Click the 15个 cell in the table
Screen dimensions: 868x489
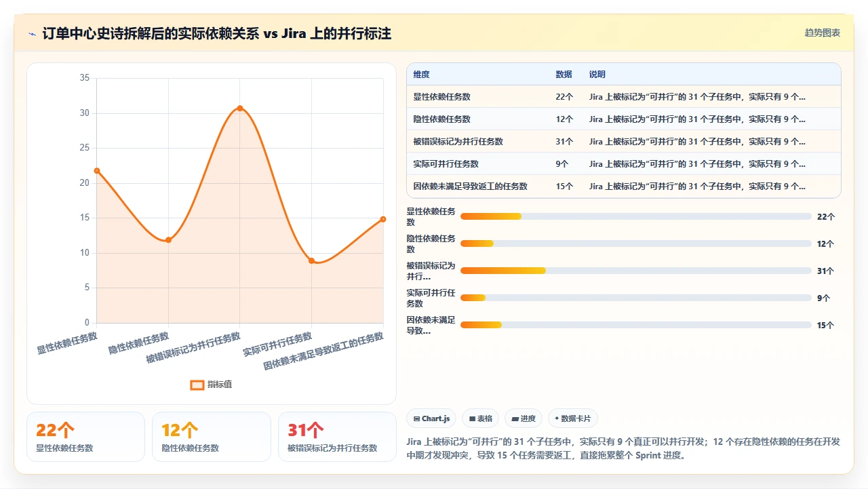click(564, 187)
